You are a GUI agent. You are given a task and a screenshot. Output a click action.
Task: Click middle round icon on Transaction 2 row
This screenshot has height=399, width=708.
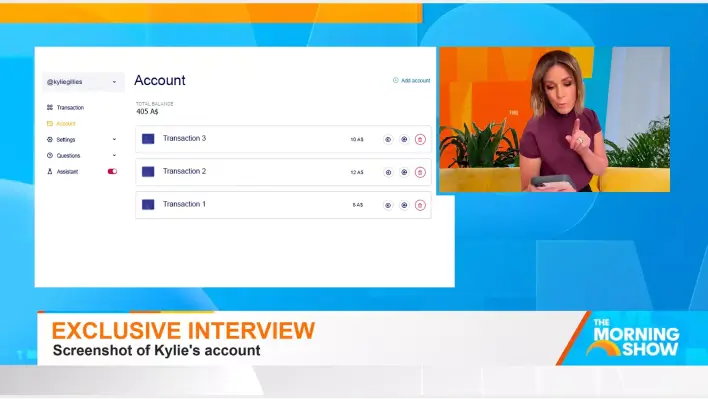[x=404, y=172]
